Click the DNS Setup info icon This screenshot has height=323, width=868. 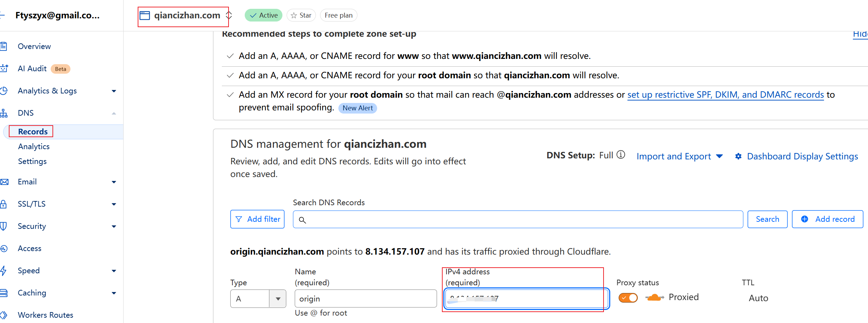[621, 155]
